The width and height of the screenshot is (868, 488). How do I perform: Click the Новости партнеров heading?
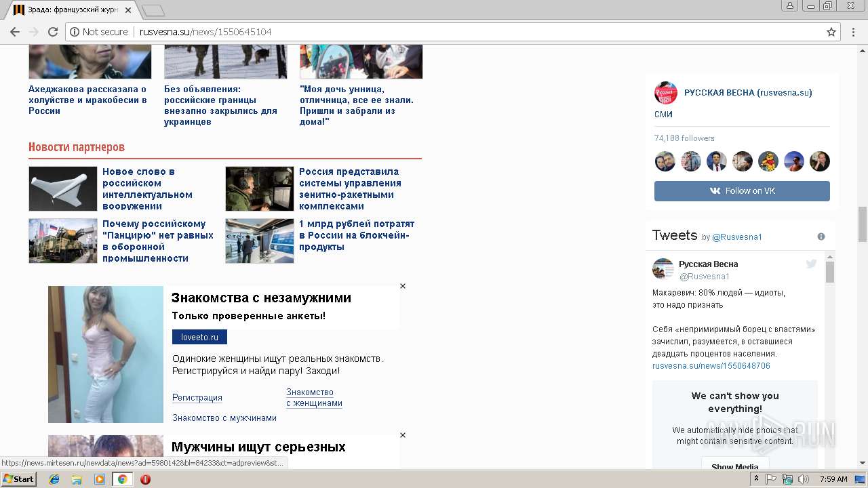point(77,147)
